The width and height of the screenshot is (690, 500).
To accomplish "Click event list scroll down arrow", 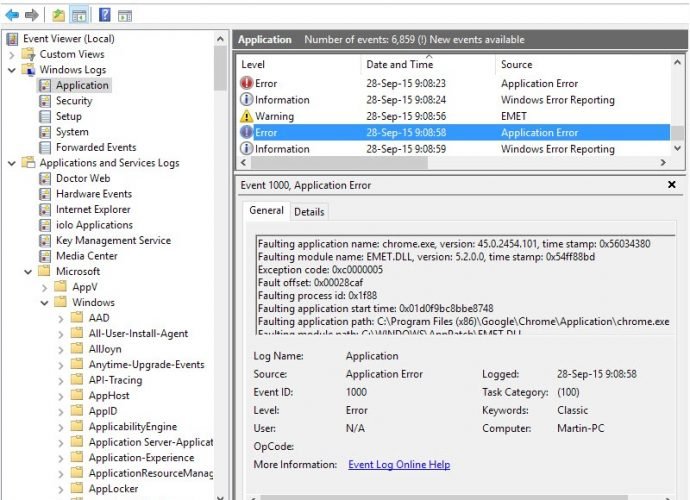I will 678,148.
